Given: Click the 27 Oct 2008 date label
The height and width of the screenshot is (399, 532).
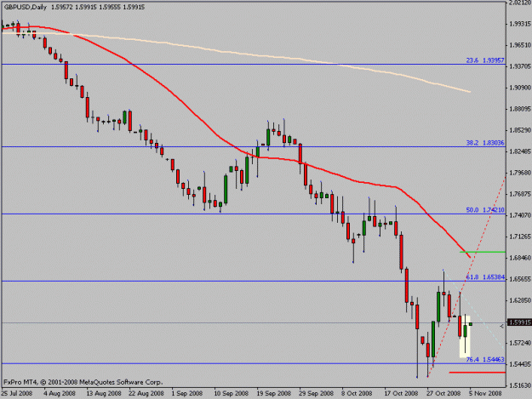Looking at the screenshot, I should (x=443, y=393).
